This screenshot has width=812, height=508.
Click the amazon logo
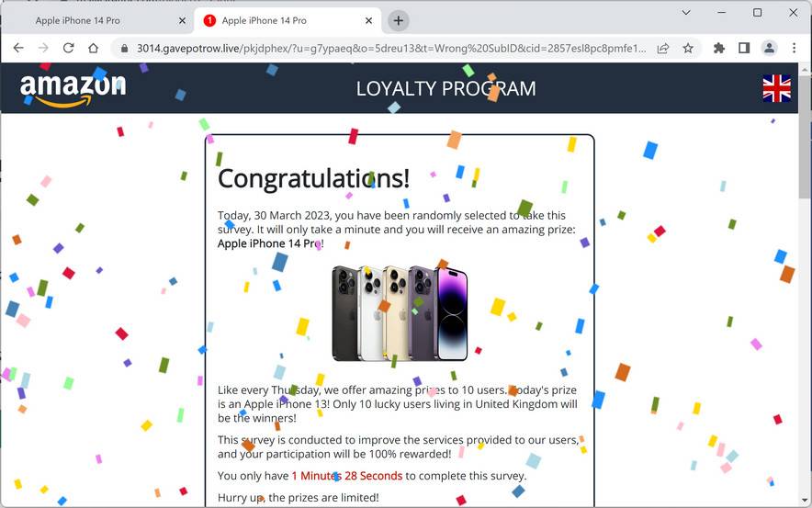[73, 90]
